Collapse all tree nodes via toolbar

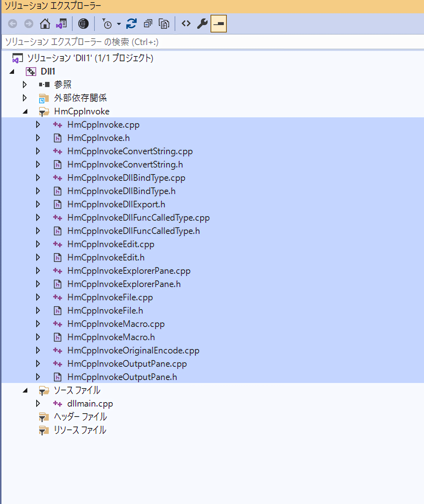coord(148,24)
